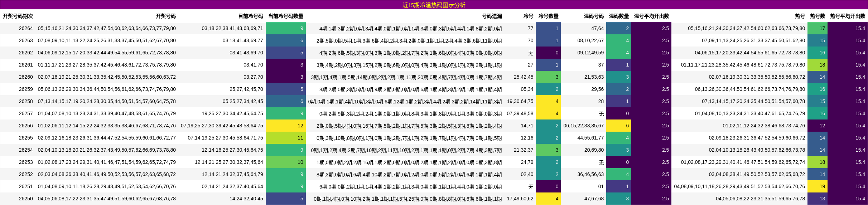Click the 热号平均开出数 column header
The height and width of the screenshot is (205, 868).
(x=848, y=16)
